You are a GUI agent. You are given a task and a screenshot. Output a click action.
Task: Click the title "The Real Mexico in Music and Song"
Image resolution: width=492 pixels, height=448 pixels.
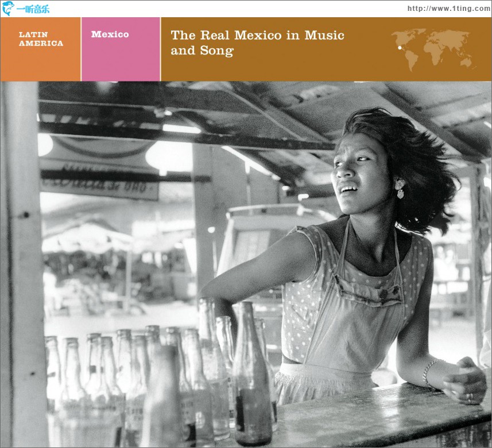[257, 42]
